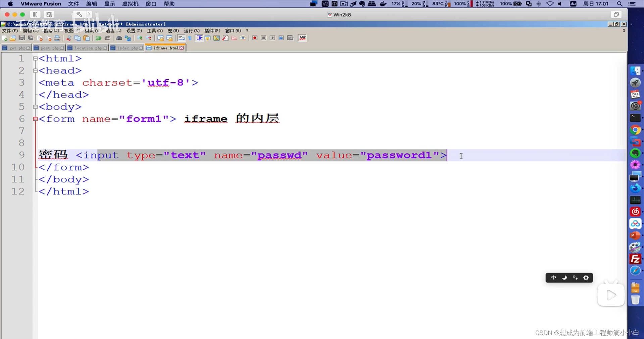Cut selection using the scissors icon
The width and height of the screenshot is (644, 339).
click(69, 38)
